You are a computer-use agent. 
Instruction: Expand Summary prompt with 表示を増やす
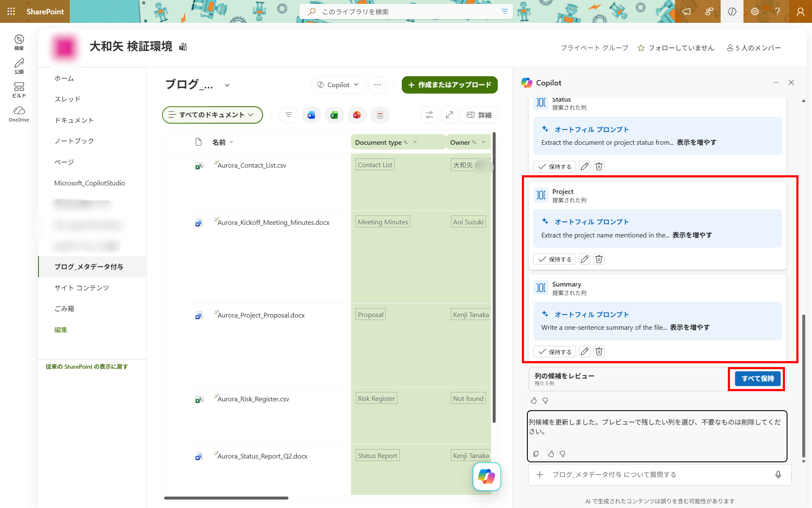pyautogui.click(x=690, y=327)
